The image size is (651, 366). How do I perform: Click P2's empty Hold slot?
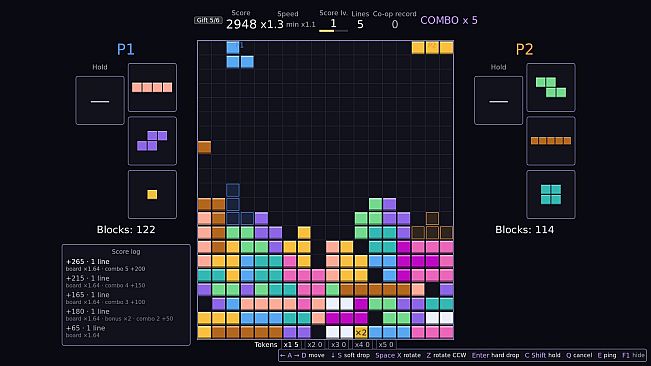pyautogui.click(x=498, y=100)
